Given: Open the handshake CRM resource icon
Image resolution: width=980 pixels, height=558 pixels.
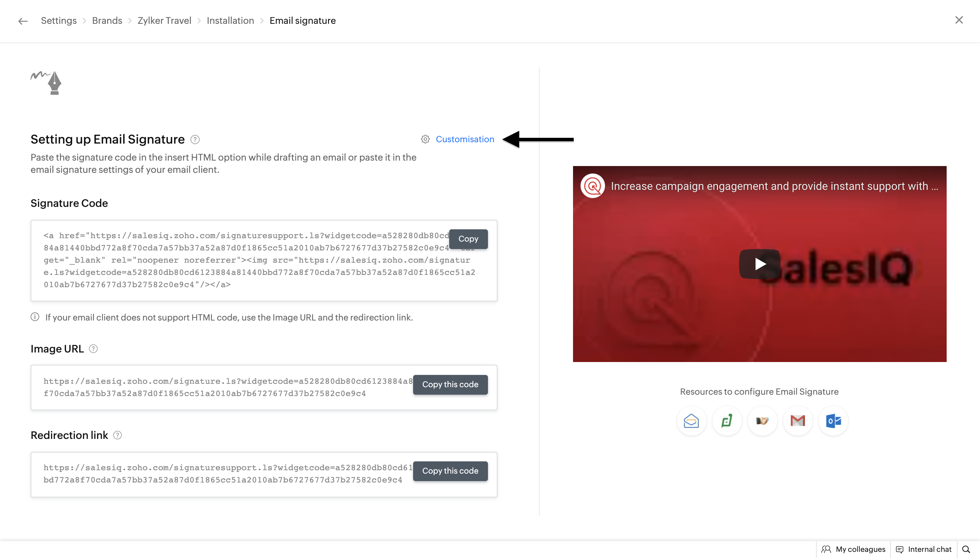Looking at the screenshot, I should (x=762, y=421).
